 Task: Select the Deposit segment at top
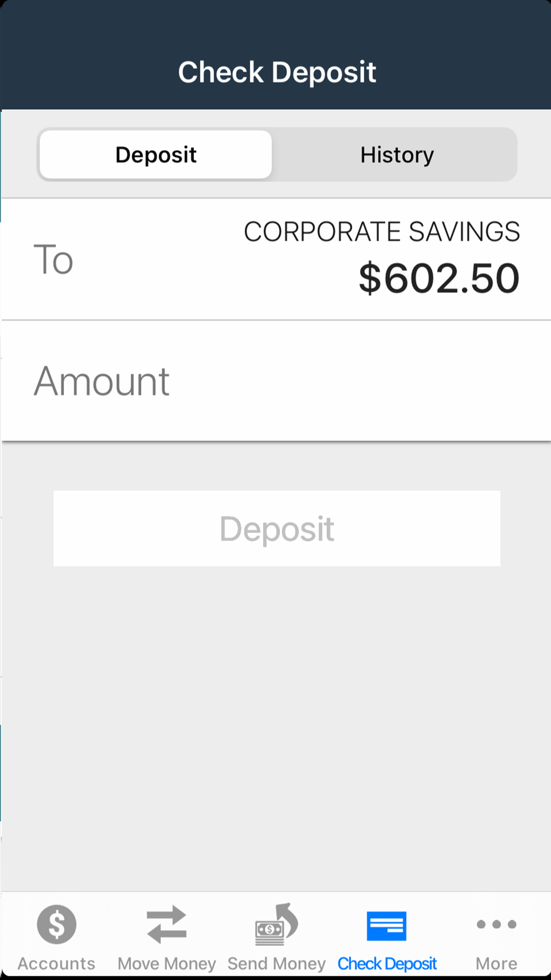tap(156, 155)
